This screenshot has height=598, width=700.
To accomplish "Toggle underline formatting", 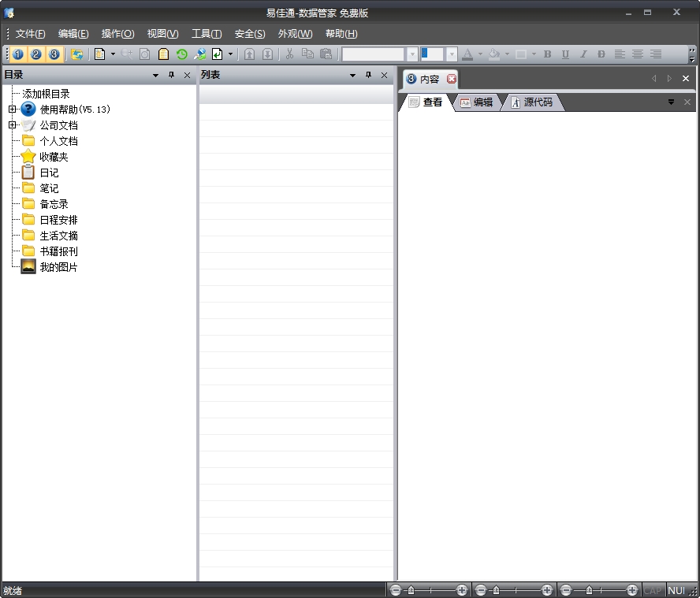I will click(566, 54).
